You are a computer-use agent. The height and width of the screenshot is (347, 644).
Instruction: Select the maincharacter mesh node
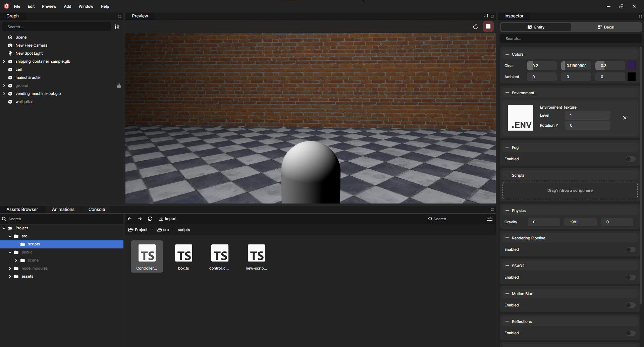click(28, 77)
